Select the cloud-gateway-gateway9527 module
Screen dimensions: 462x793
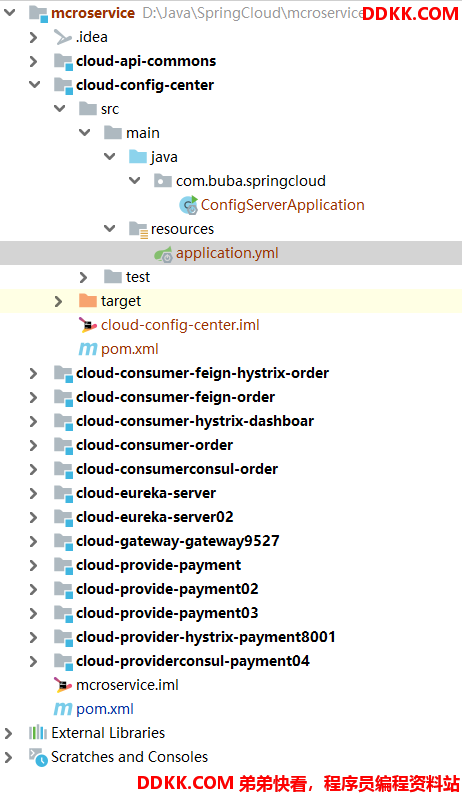tap(177, 541)
